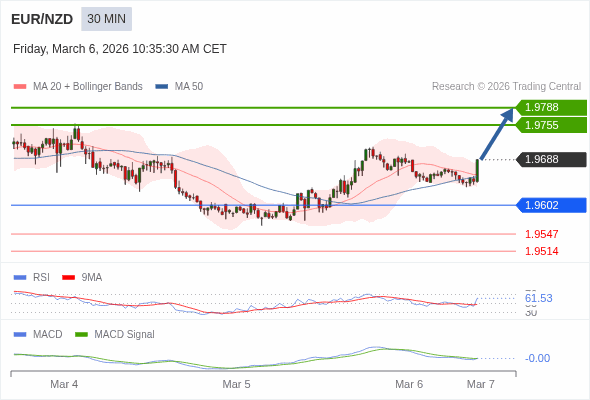The image size is (590, 400).
Task: Click the MACD legend label
Action: (47, 335)
